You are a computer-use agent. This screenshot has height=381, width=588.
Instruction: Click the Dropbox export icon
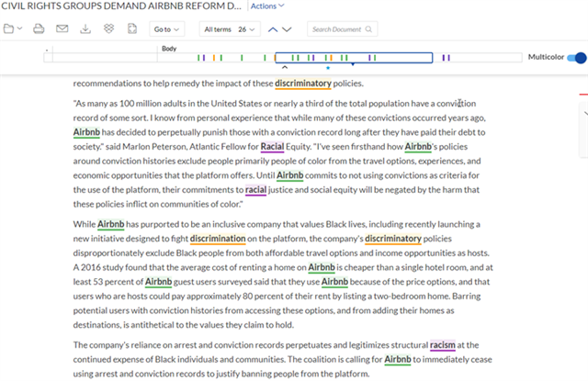click(x=108, y=28)
